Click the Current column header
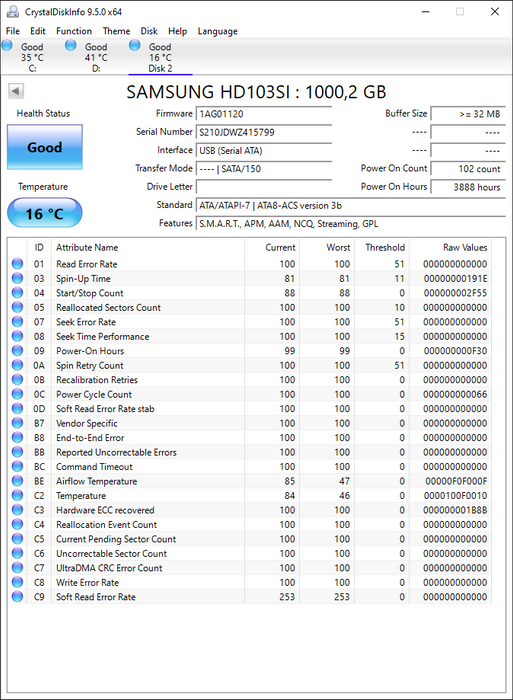 (x=280, y=247)
